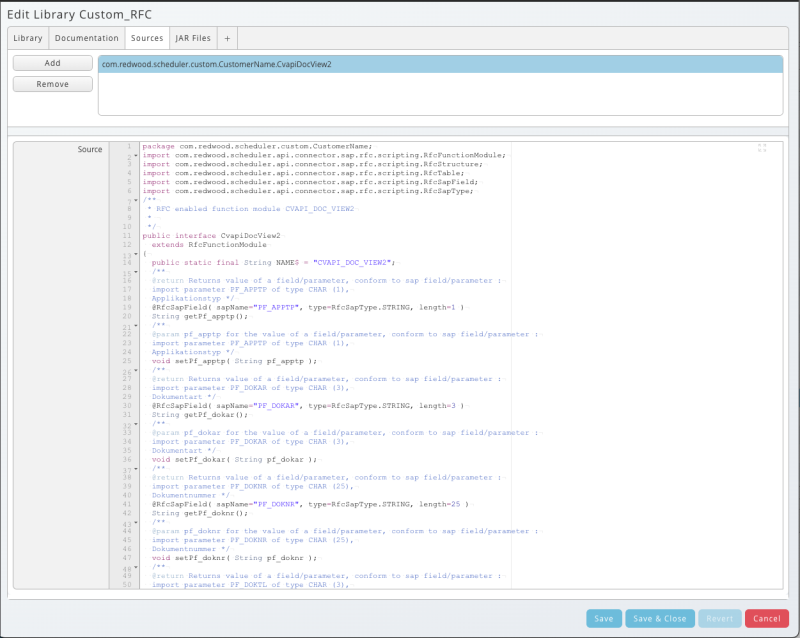Viewport: 800px width, 638px height.
Task: Click the PF_APPTP RfcSapField annotation line
Action: (308, 307)
